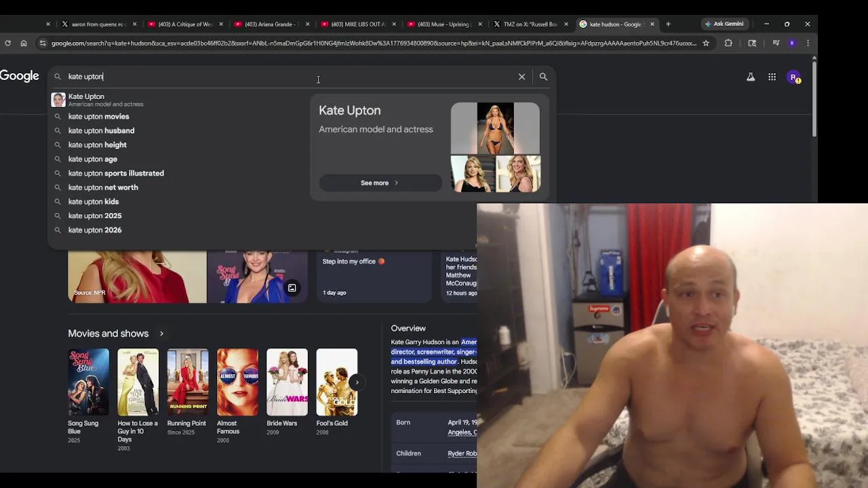
Task: Open Running Point poster
Action: [188, 382]
